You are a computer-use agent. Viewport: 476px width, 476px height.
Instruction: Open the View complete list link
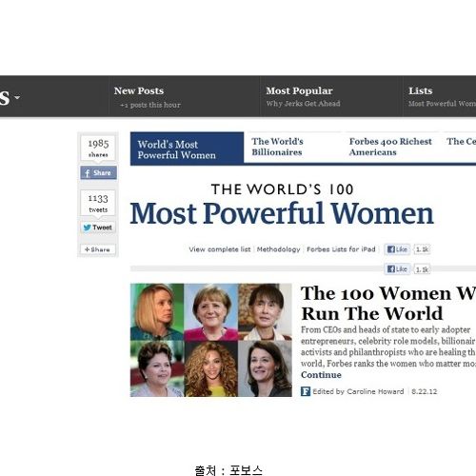click(220, 249)
